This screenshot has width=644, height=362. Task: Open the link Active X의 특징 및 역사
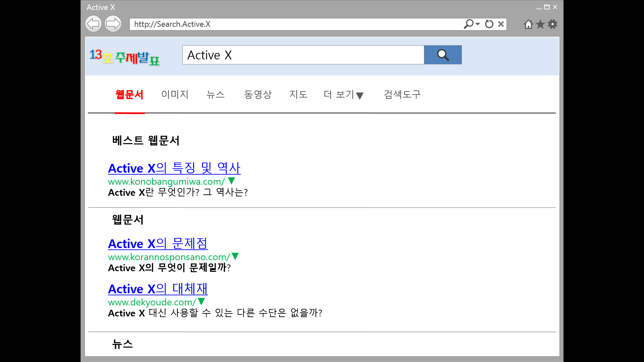174,168
